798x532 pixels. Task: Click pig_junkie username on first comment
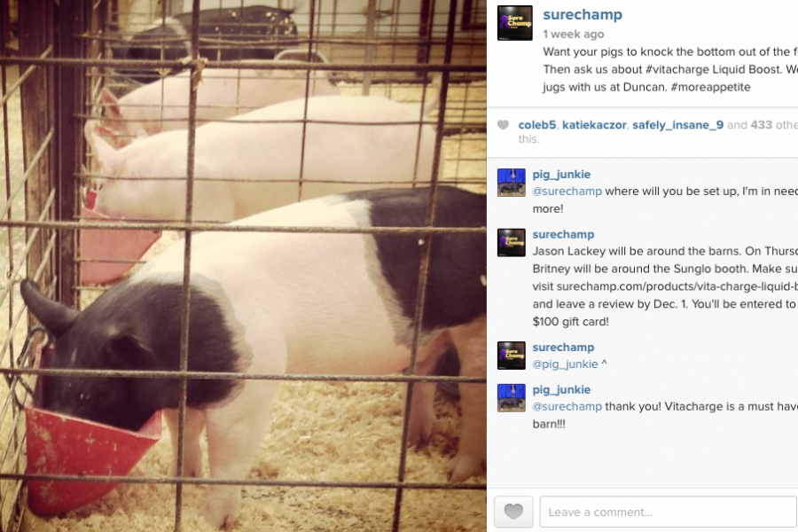click(561, 174)
